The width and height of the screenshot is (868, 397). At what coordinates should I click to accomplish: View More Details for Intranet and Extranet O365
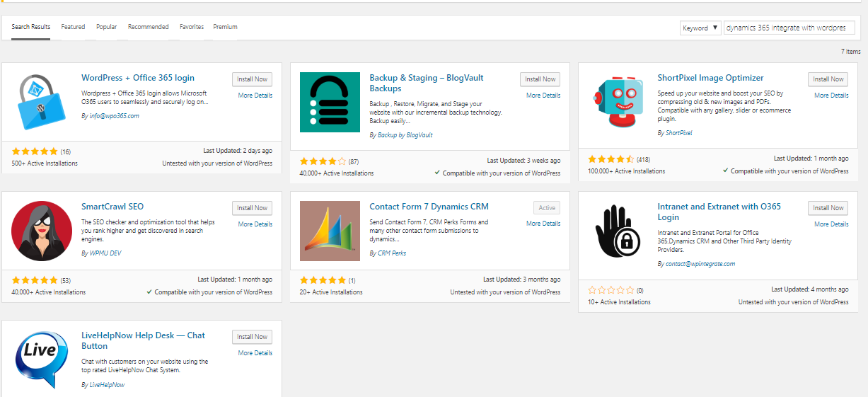pyautogui.click(x=831, y=224)
